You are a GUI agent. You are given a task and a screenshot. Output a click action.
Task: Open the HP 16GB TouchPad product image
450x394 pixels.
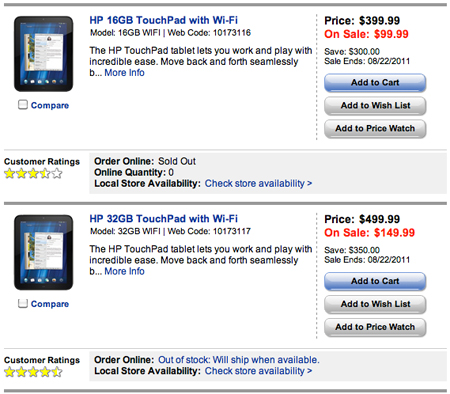click(x=43, y=54)
